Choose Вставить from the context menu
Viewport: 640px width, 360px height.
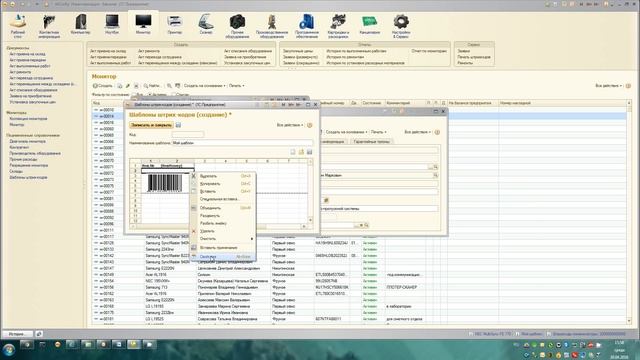pos(223,191)
